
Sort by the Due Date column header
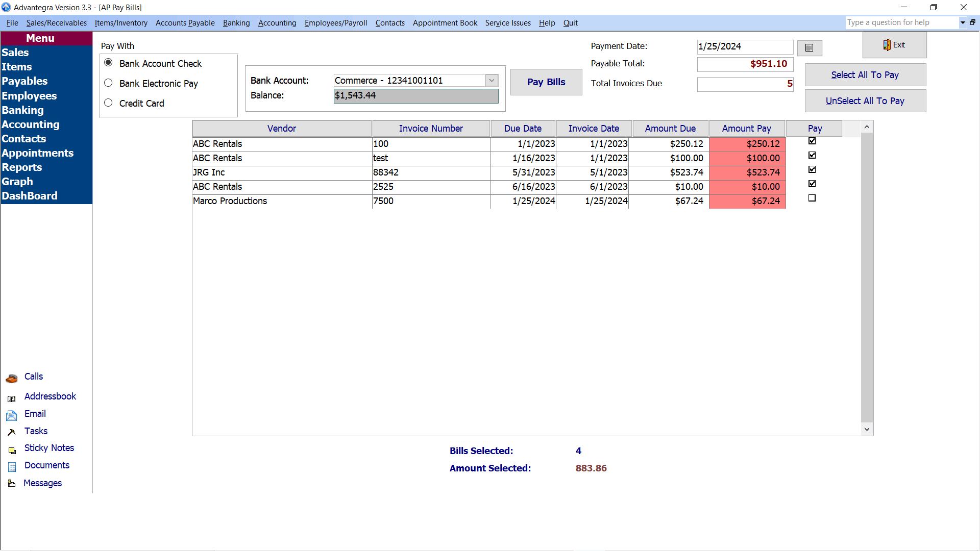pyautogui.click(x=523, y=129)
